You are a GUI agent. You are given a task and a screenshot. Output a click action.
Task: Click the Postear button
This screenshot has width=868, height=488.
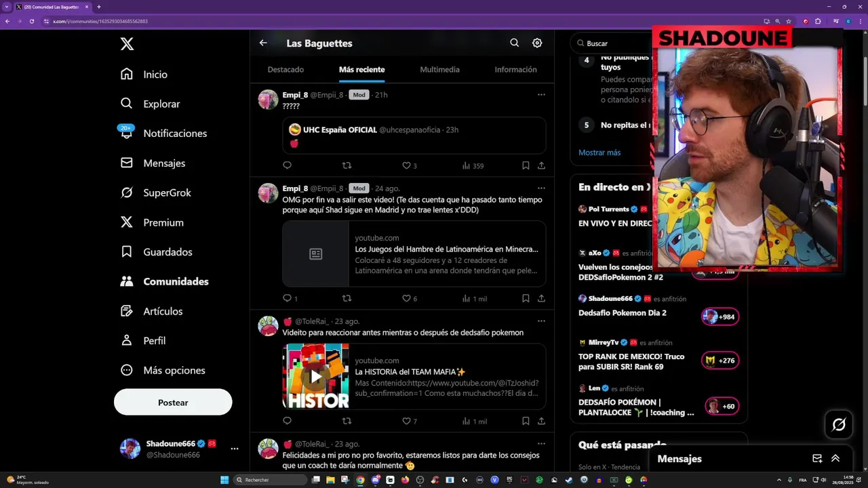coord(173,403)
